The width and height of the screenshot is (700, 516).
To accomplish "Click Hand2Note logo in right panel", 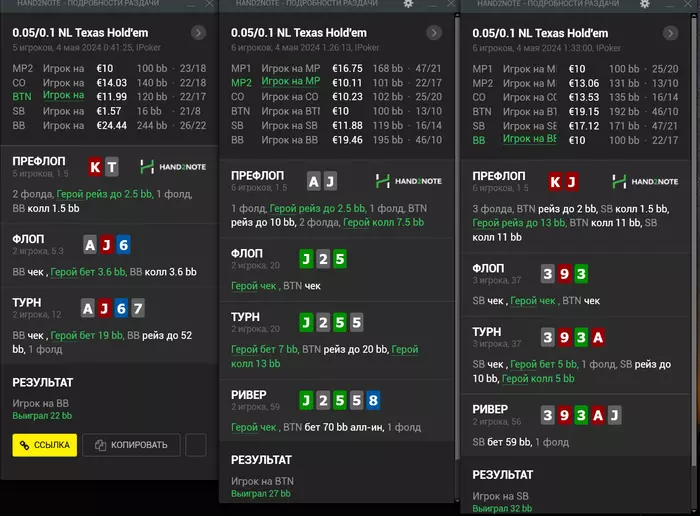I will 645,182.
